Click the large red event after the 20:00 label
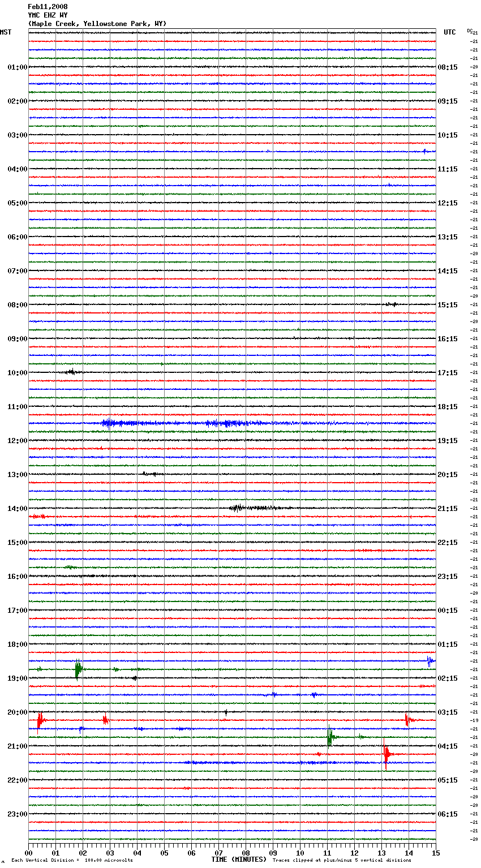Image resolution: width=481 pixels, height=868 pixels. [x=40, y=721]
